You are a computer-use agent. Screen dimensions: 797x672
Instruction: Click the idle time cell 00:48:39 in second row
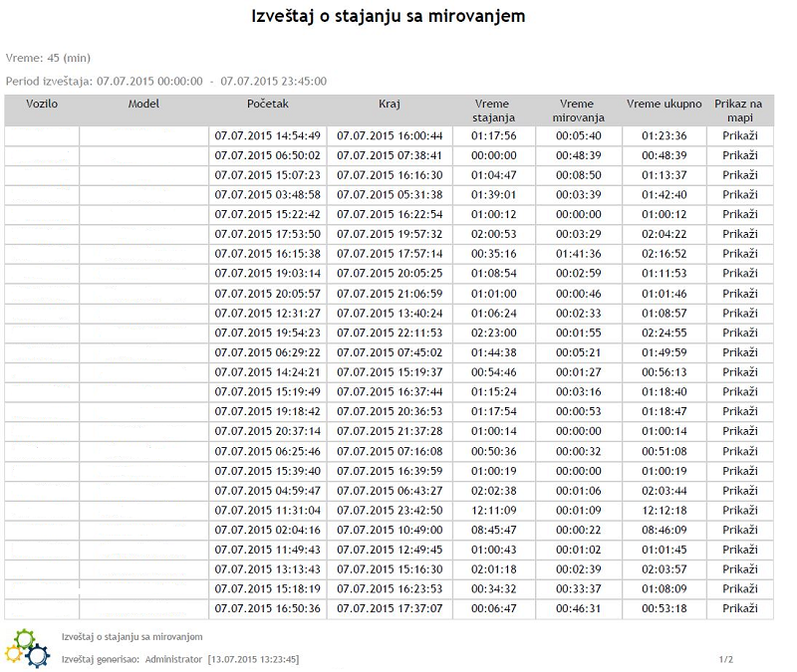579,155
